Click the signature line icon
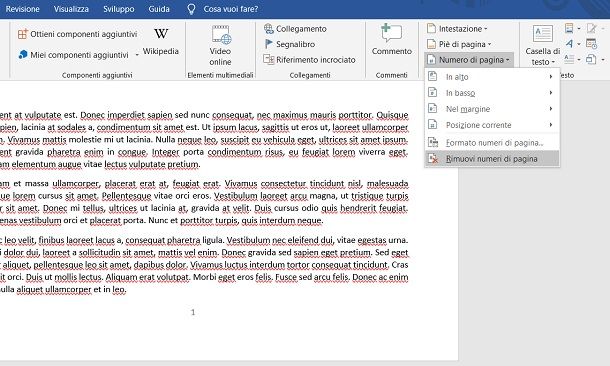 tap(592, 28)
